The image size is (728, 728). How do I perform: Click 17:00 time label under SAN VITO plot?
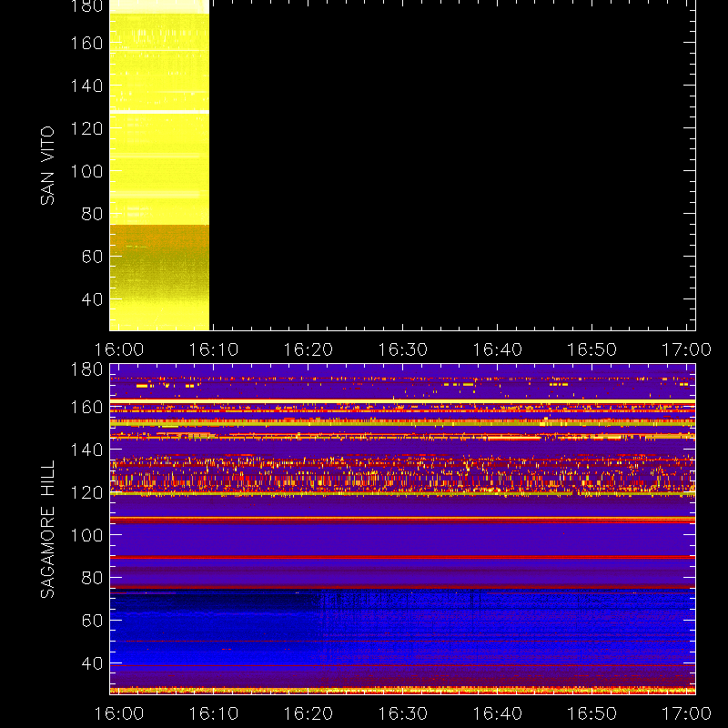click(x=686, y=349)
